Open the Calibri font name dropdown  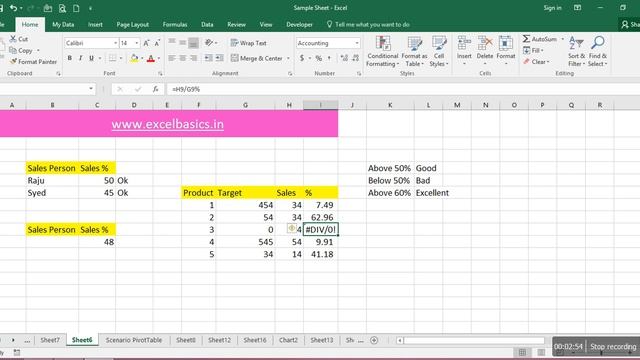[x=116, y=43]
